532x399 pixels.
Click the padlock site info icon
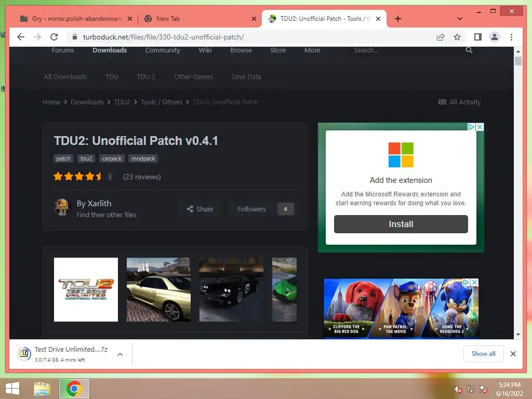75,37
